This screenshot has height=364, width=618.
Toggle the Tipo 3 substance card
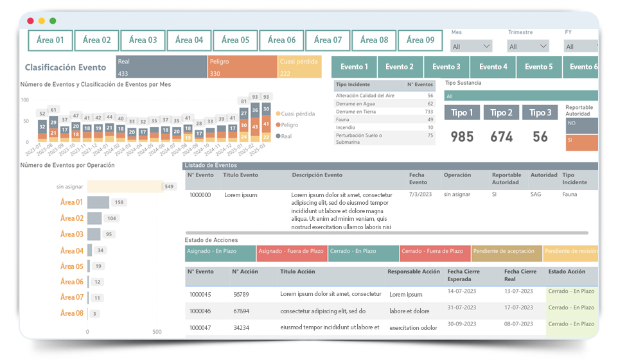coord(540,113)
